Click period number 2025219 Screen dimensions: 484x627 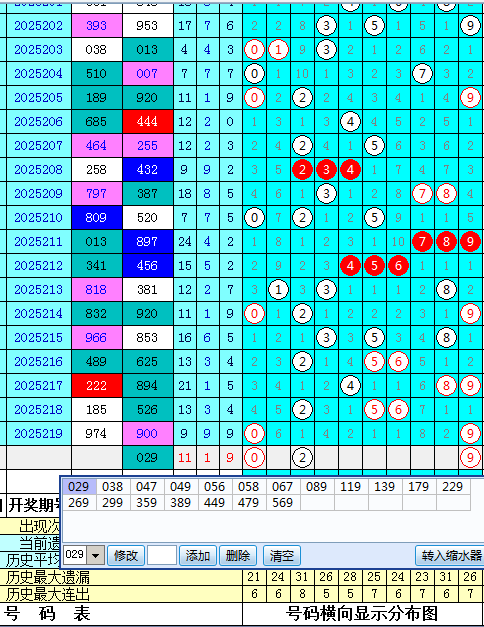pyautogui.click(x=38, y=433)
